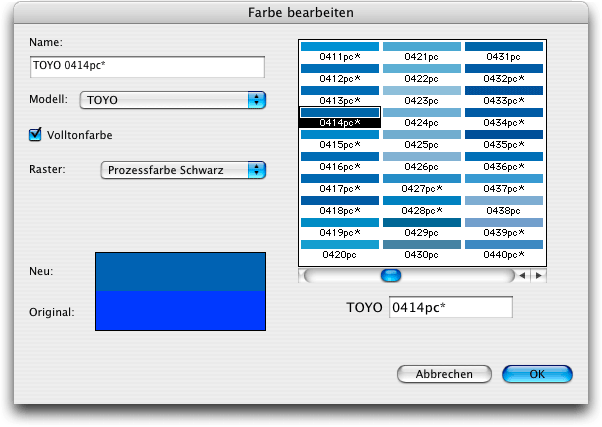The width and height of the screenshot is (602, 427).
Task: Click the TOYO number input field
Action: coord(451,307)
